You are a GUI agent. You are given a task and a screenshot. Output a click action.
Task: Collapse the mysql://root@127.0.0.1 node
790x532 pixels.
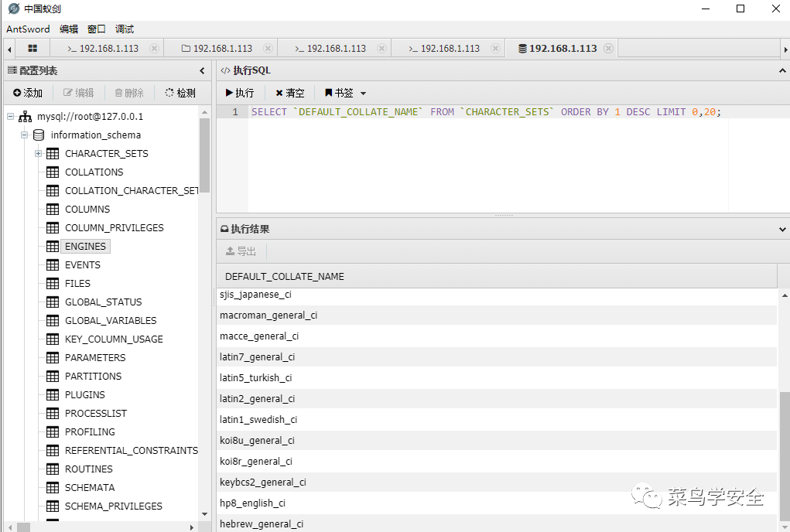click(x=10, y=117)
